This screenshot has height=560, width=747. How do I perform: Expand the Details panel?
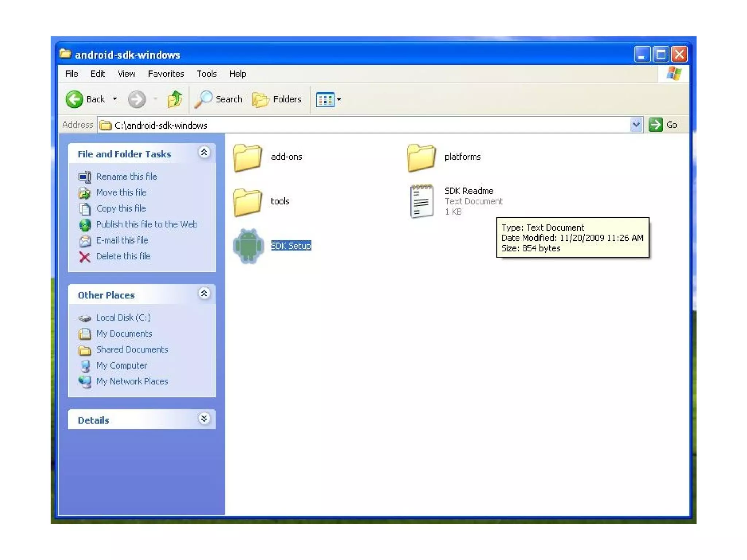tap(204, 419)
